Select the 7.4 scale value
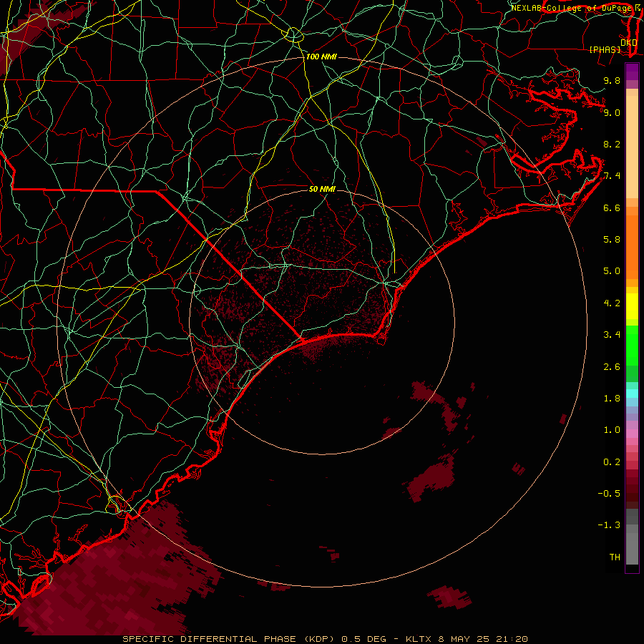The image size is (644, 644). 612,176
